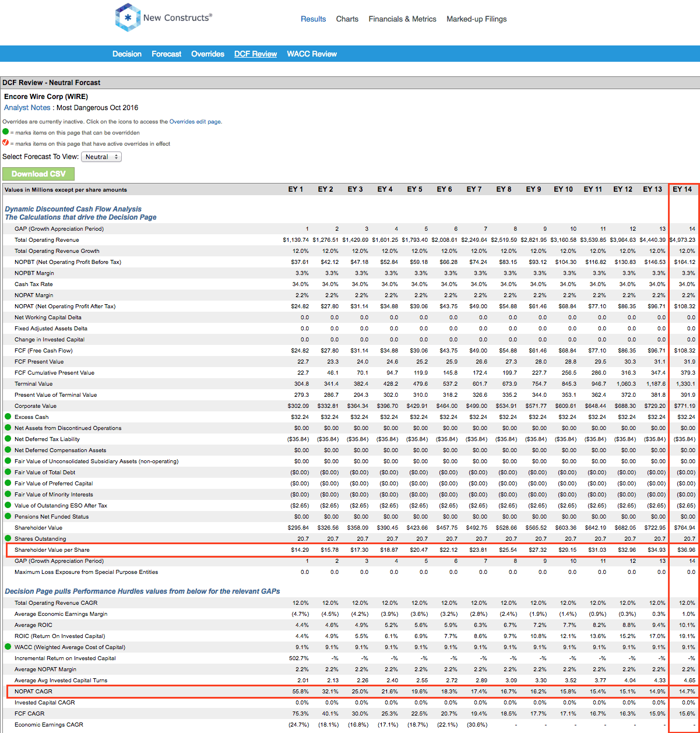Screen dimensions: 700x733
Task: Follow the Overrides edit page link
Action: click(195, 122)
